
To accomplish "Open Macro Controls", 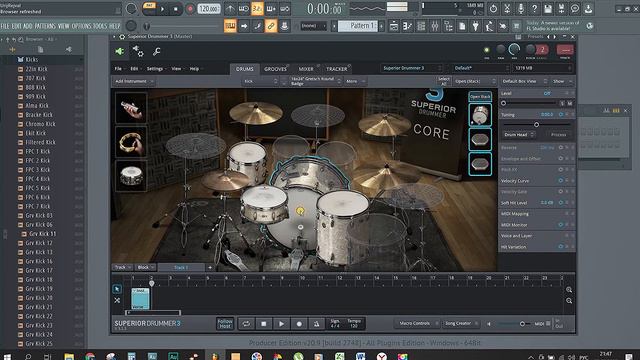I will click(x=417, y=323).
